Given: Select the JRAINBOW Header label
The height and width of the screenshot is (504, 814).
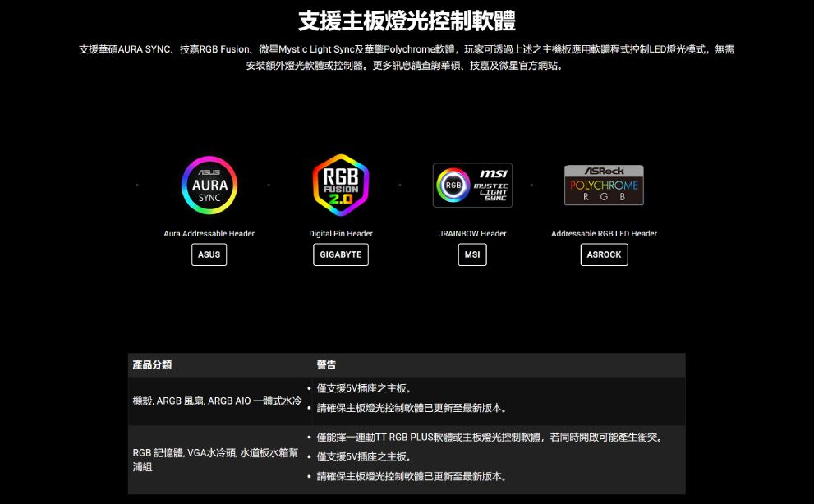Looking at the screenshot, I should pos(472,234).
